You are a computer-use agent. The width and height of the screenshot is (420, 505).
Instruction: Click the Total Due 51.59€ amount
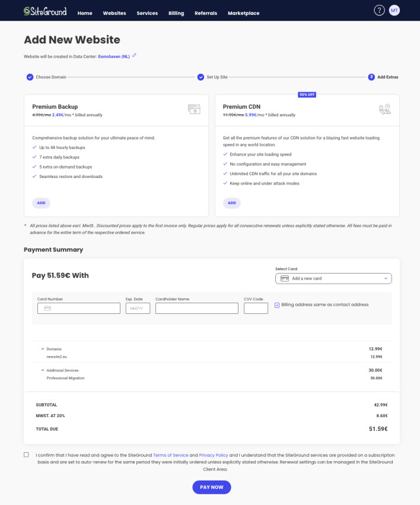[x=378, y=428]
